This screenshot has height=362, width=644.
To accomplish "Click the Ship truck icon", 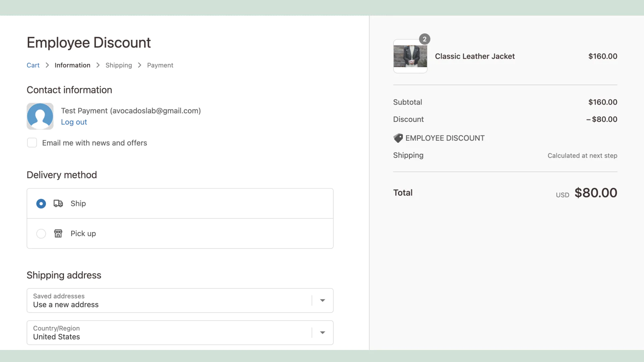I will [58, 204].
